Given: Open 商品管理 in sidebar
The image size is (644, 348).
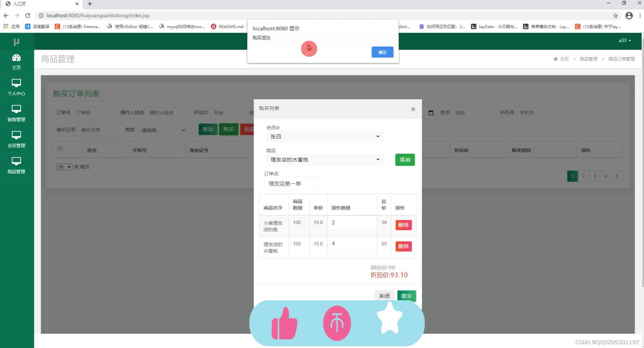Looking at the screenshot, I should click(x=16, y=166).
